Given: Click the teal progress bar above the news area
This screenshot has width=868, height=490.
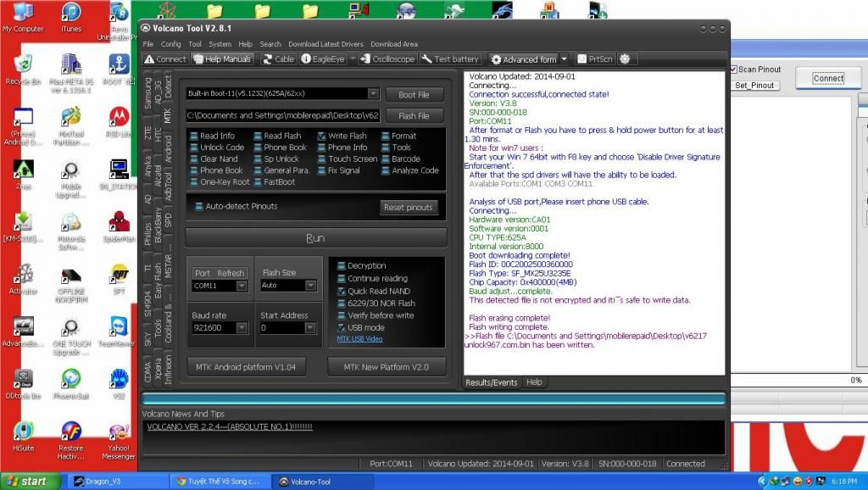Looking at the screenshot, I should [434, 398].
